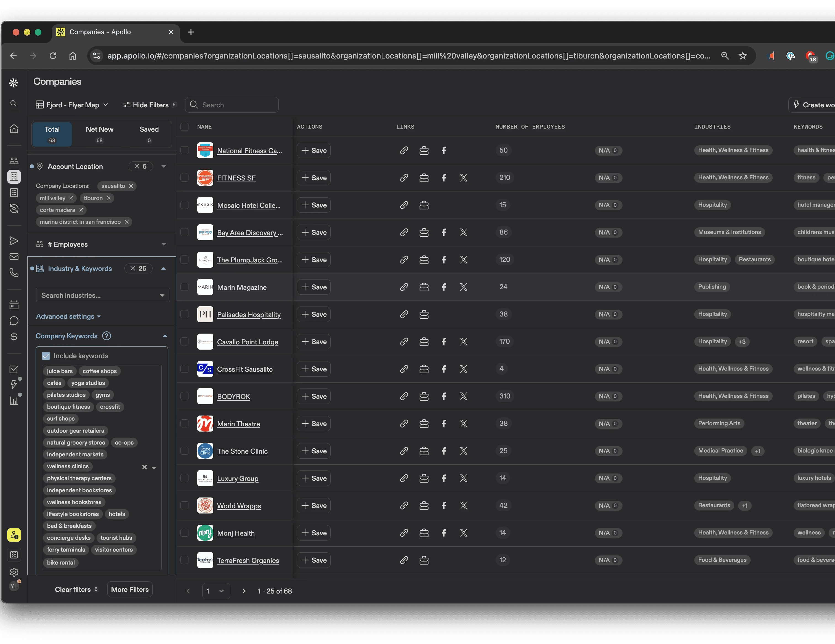The width and height of the screenshot is (835, 644).
Task: Bookmark this page with the star icon
Action: point(743,56)
